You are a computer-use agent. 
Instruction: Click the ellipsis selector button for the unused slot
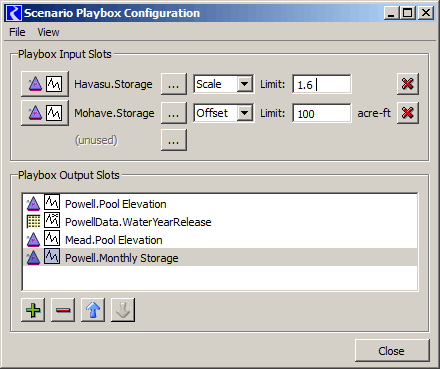coord(174,140)
